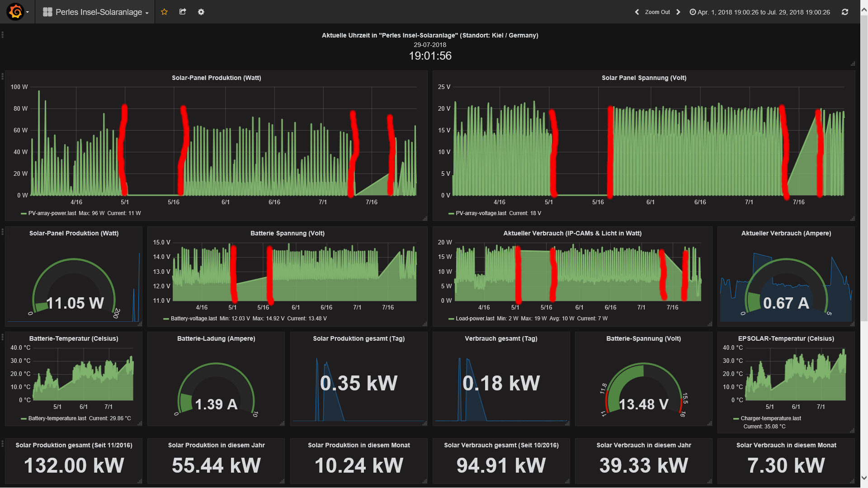
Task: Open the Batterie Spannung (Volt) panel title menu
Action: point(288,233)
